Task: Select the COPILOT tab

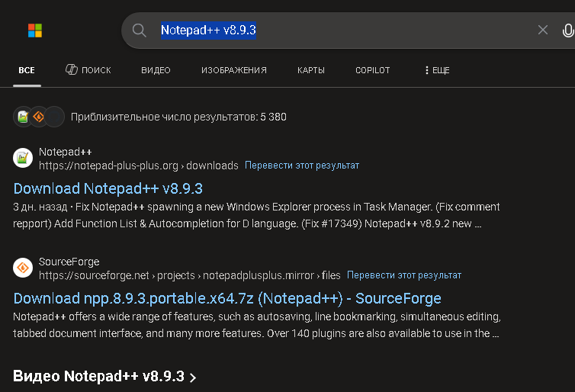Action: tap(373, 70)
